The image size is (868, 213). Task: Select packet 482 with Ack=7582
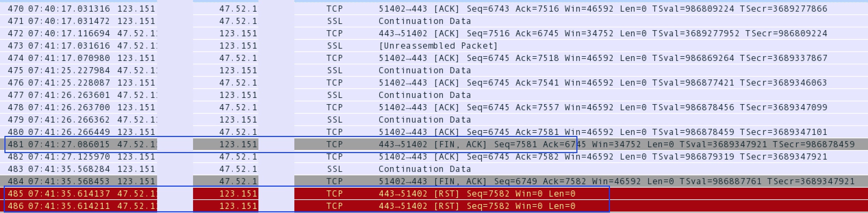pos(434,156)
